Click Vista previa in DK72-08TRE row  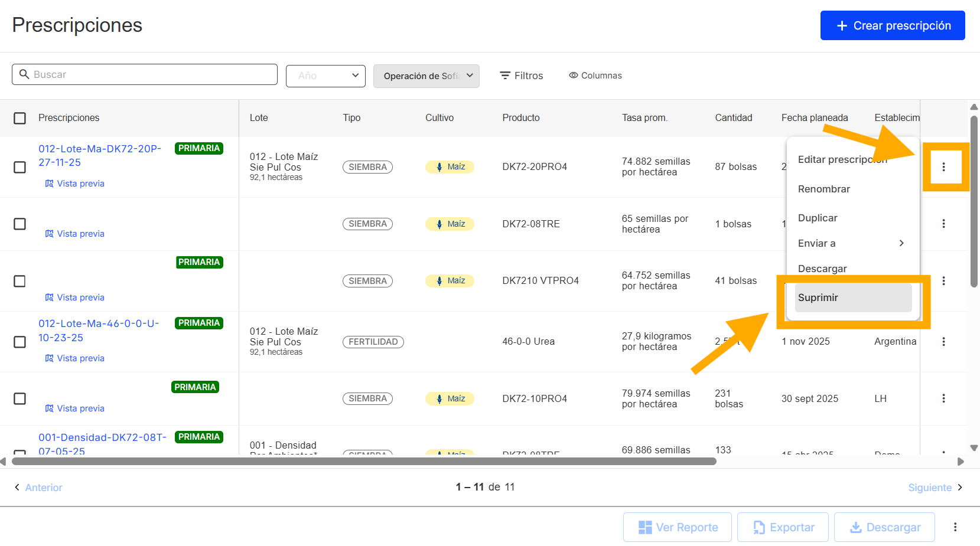tap(75, 234)
